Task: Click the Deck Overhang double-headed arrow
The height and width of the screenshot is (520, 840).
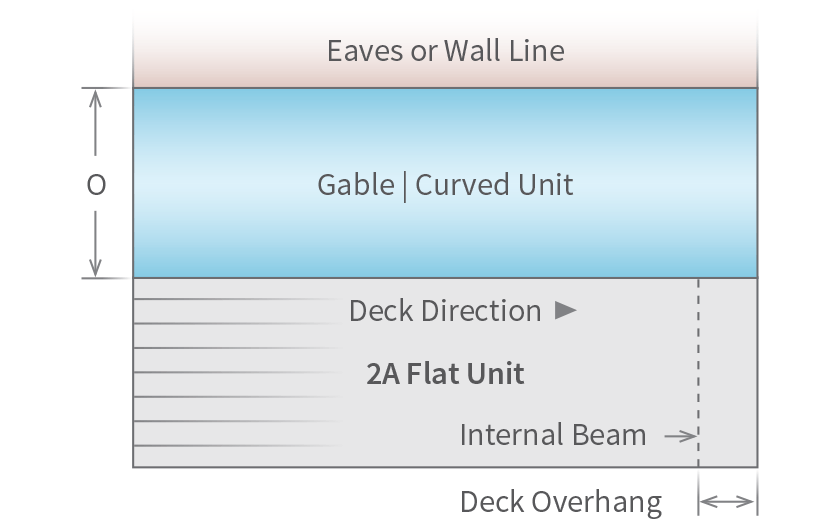Action: [727, 501]
